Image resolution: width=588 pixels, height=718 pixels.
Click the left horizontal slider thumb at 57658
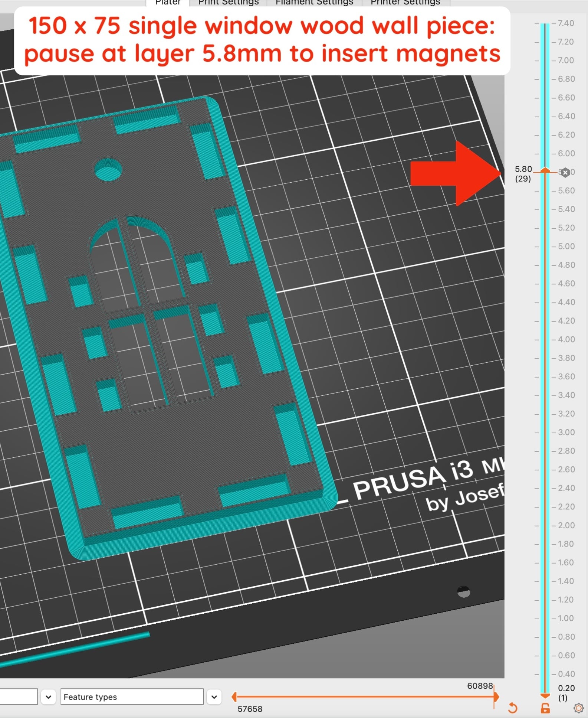[234, 697]
